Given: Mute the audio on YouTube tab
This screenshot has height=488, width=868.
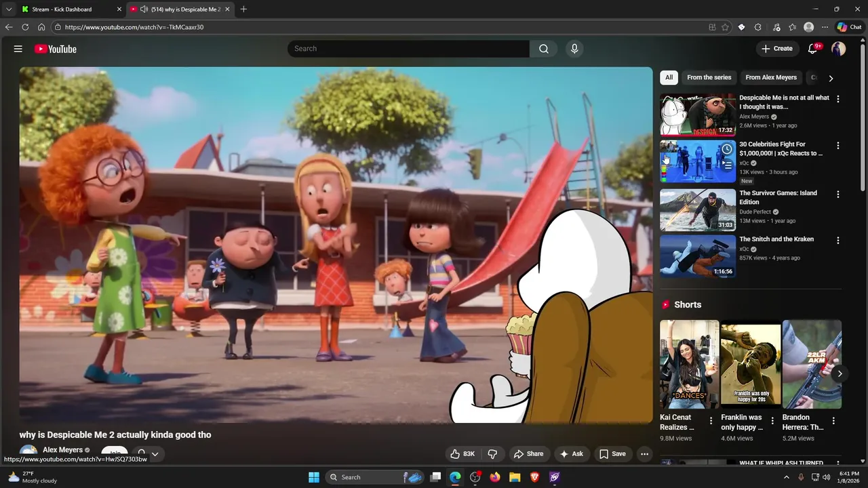Looking at the screenshot, I should (144, 9).
